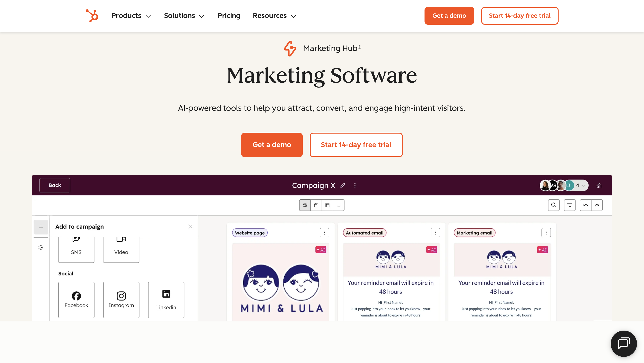The width and height of the screenshot is (644, 363).
Task: Open the live chat widget bubble
Action: pyautogui.click(x=624, y=344)
